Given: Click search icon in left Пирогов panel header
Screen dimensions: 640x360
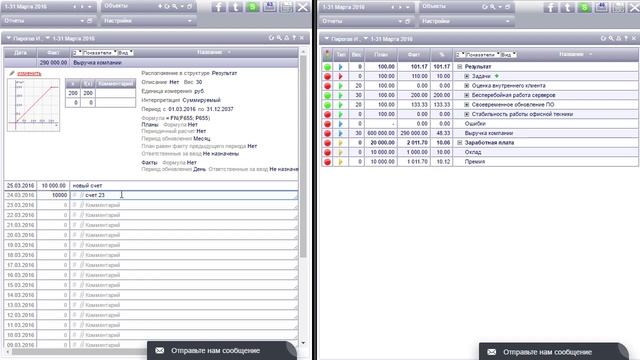Looking at the screenshot, I should click(279, 38).
